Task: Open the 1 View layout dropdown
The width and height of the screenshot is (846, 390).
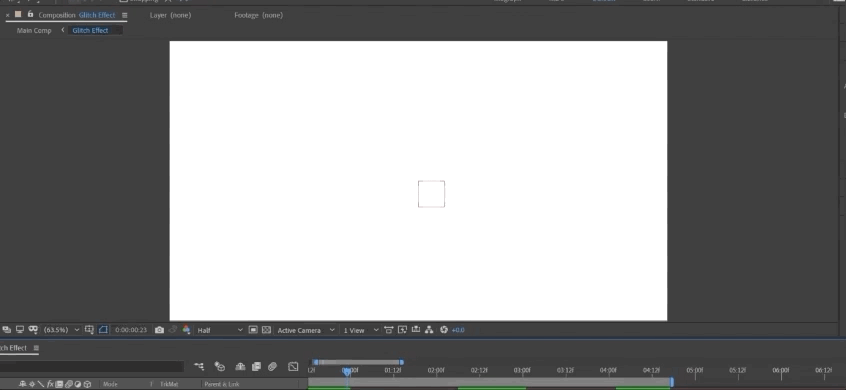Action: tap(361, 330)
